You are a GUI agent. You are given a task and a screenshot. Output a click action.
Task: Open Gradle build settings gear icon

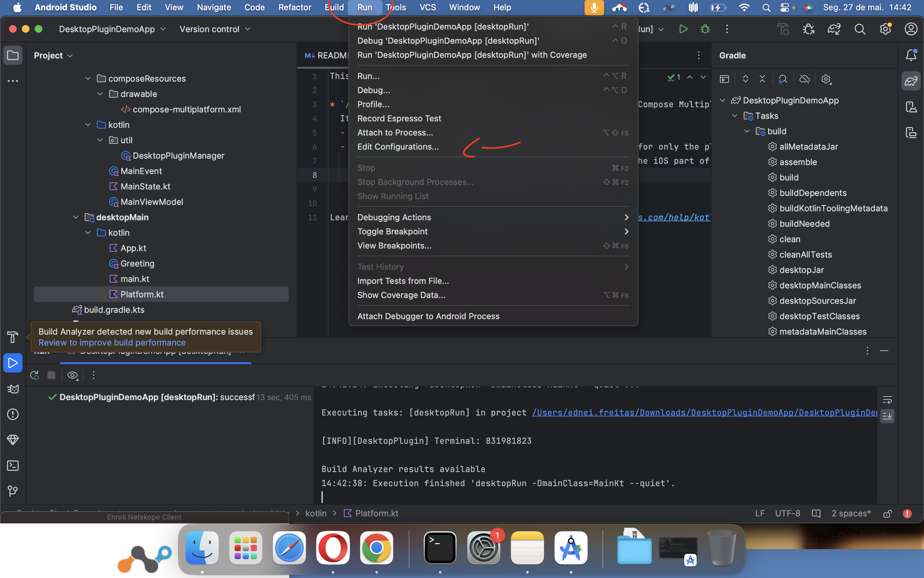(826, 79)
